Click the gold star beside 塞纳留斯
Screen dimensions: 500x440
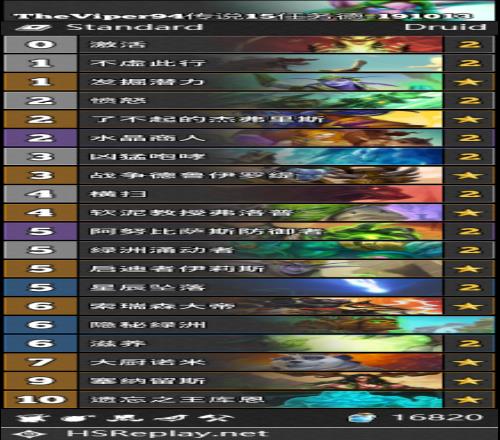[x=469, y=381]
